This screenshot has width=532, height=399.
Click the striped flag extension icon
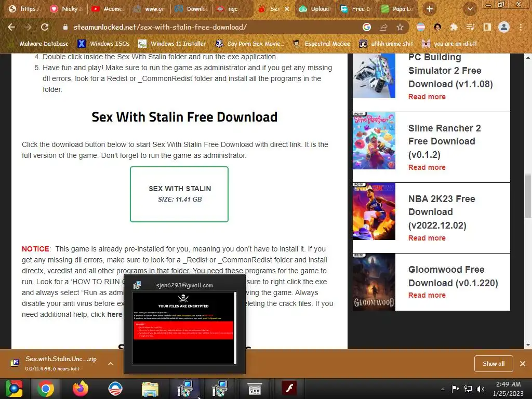(421, 27)
